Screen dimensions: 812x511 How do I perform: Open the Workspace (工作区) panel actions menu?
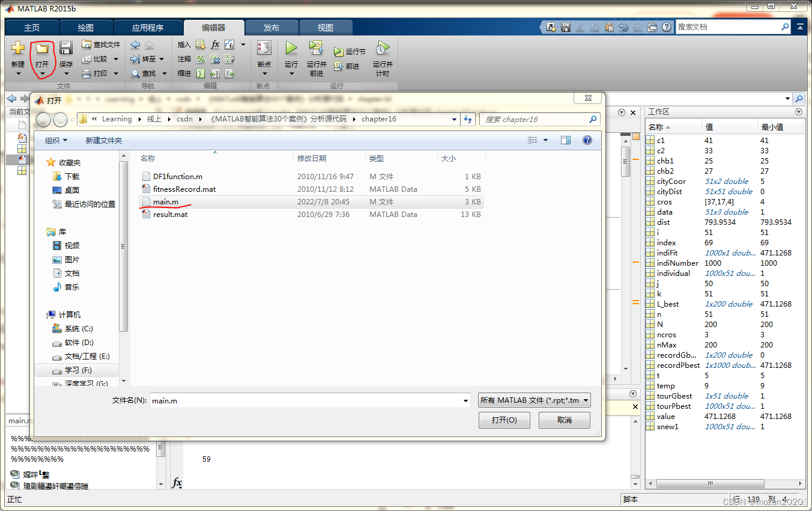(x=799, y=112)
